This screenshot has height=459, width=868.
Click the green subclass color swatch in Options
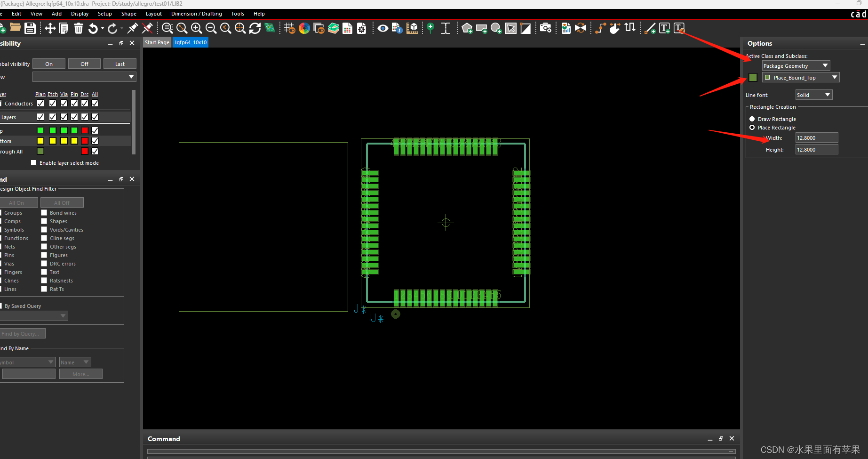[x=753, y=78]
